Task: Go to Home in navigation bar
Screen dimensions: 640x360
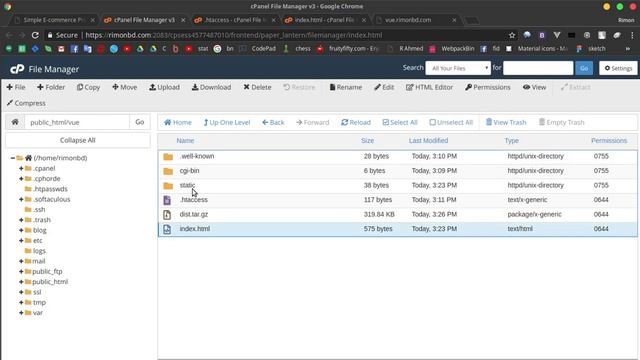Action: point(178,122)
